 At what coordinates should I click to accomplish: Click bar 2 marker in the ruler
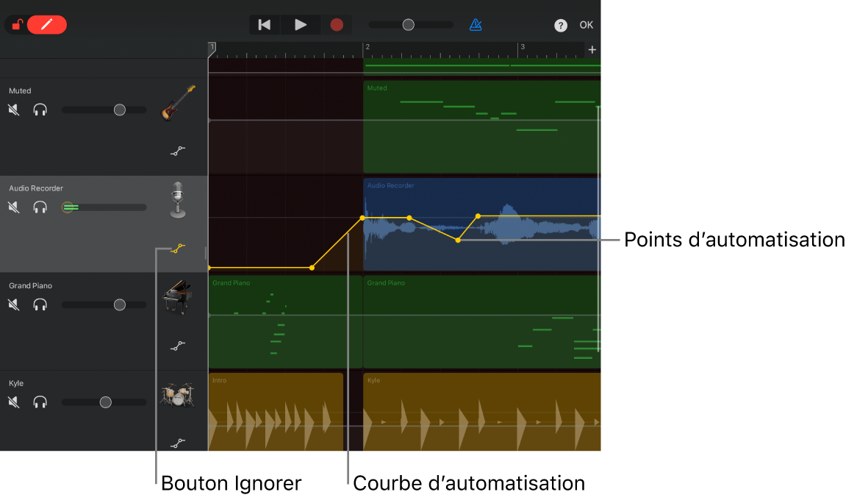367,47
